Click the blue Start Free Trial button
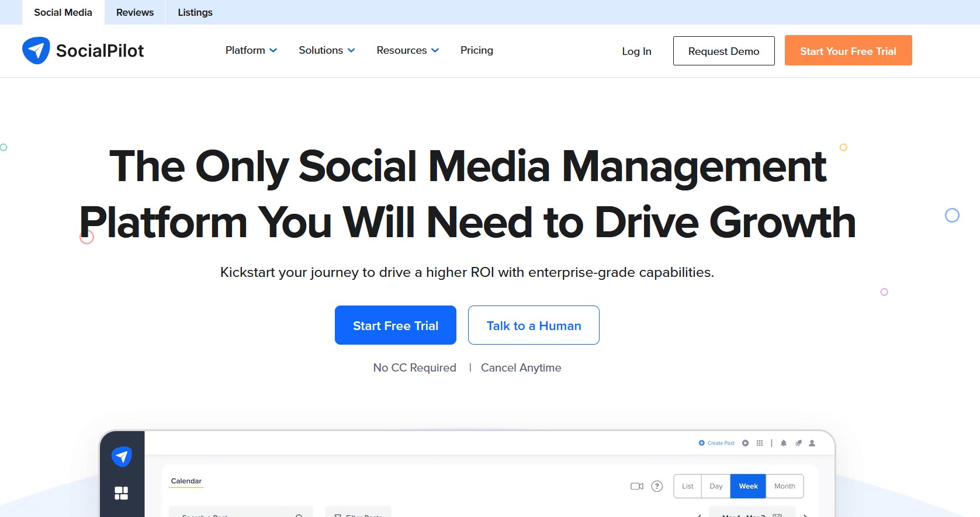Image resolution: width=980 pixels, height=517 pixels. coord(396,325)
